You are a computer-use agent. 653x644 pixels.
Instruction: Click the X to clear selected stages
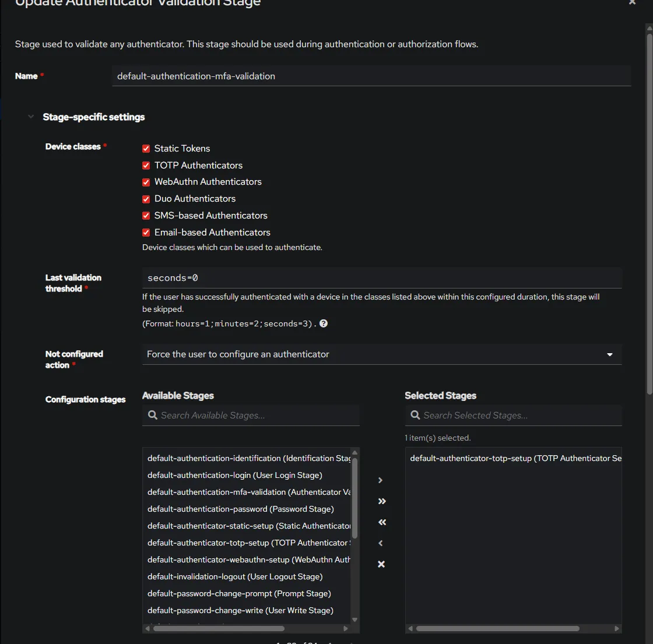pyautogui.click(x=381, y=564)
